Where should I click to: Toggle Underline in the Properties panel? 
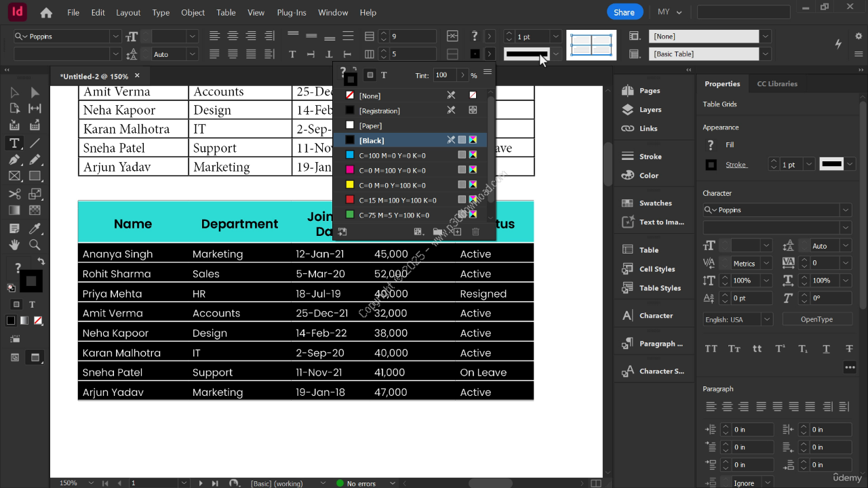(x=826, y=348)
